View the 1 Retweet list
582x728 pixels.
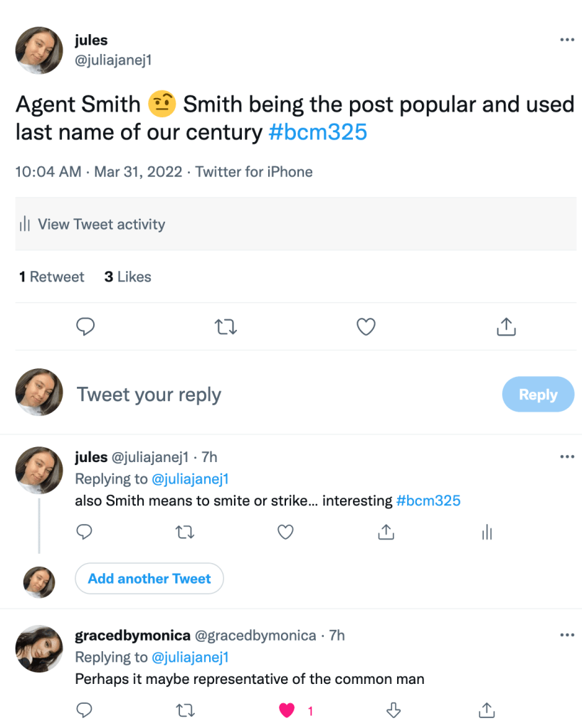tap(52, 277)
